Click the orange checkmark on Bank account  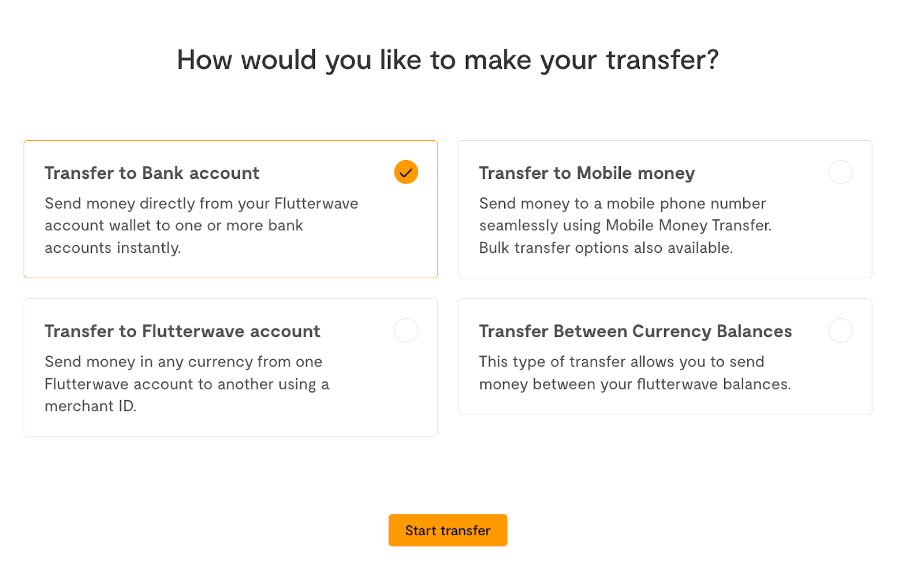[x=405, y=172]
